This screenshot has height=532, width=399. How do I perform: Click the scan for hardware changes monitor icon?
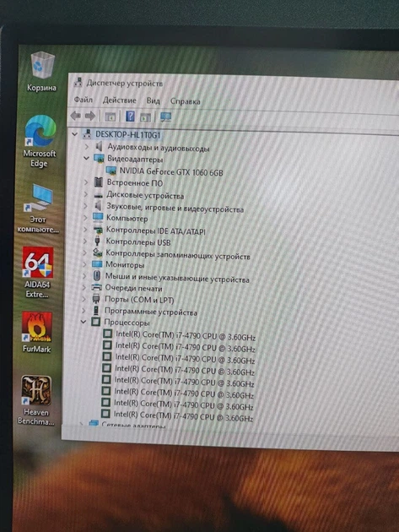[x=166, y=117]
